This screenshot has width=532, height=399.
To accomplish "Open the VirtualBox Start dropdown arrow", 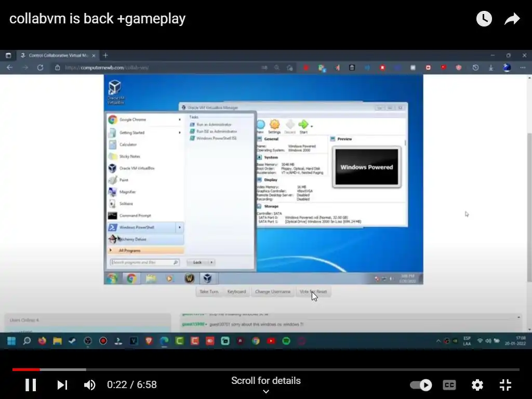I will tap(312, 126).
